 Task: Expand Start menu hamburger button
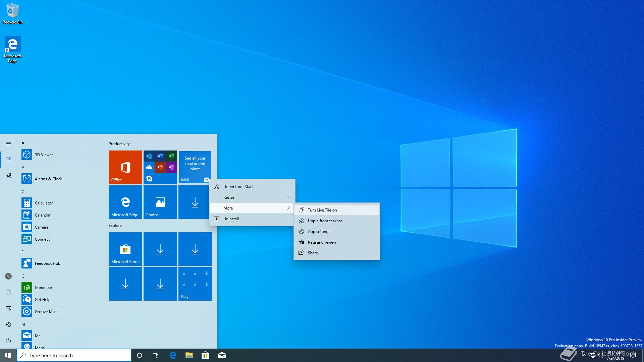coord(8,143)
